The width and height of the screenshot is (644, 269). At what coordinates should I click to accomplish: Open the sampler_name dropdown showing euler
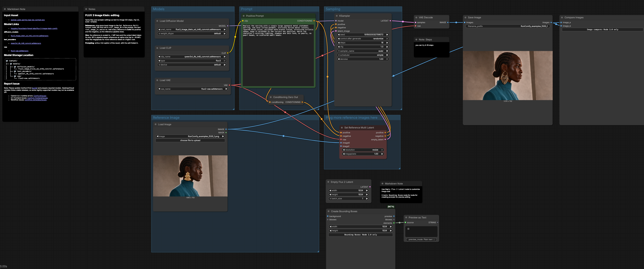[363, 51]
